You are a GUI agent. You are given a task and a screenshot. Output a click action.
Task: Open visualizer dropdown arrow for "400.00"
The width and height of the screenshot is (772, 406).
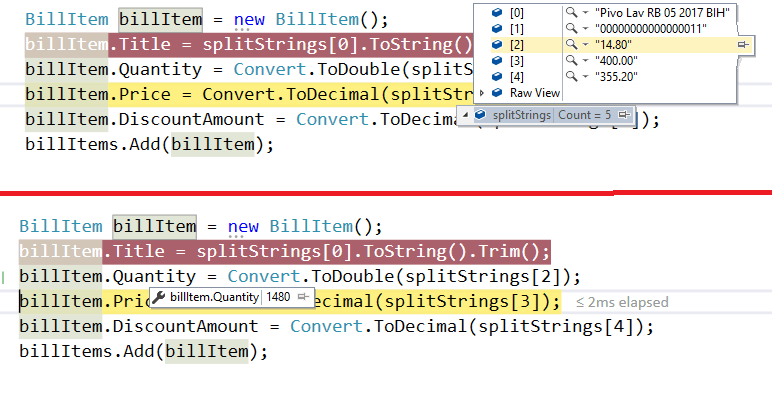(x=583, y=61)
